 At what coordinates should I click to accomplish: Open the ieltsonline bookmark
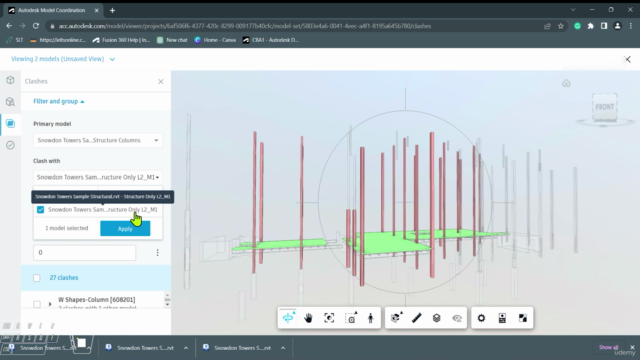pos(58,40)
